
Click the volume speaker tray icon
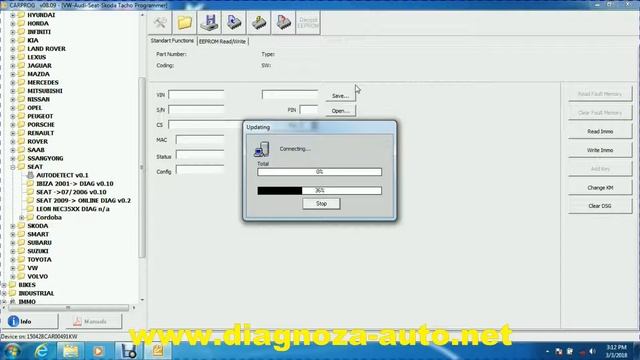(x=592, y=351)
